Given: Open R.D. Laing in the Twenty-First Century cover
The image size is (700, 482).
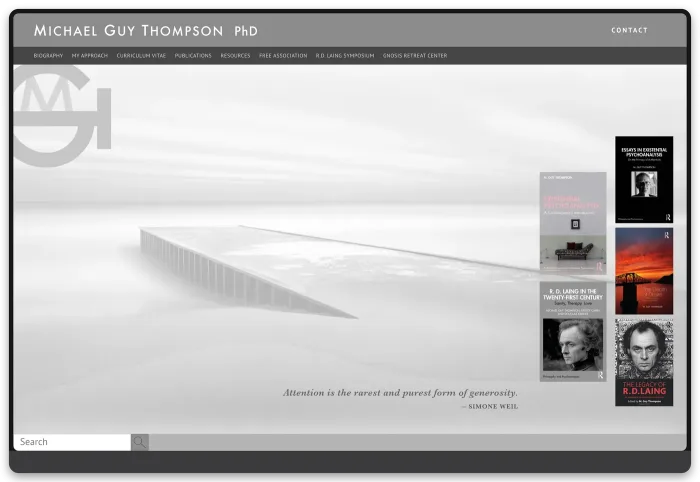Looking at the screenshot, I should coord(573,331).
